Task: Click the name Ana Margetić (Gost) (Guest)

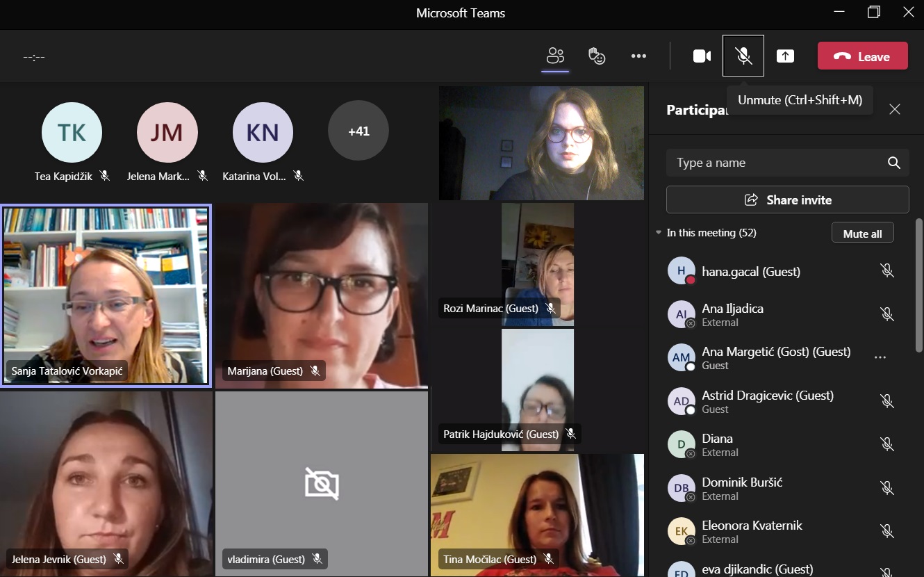Action: (x=776, y=351)
